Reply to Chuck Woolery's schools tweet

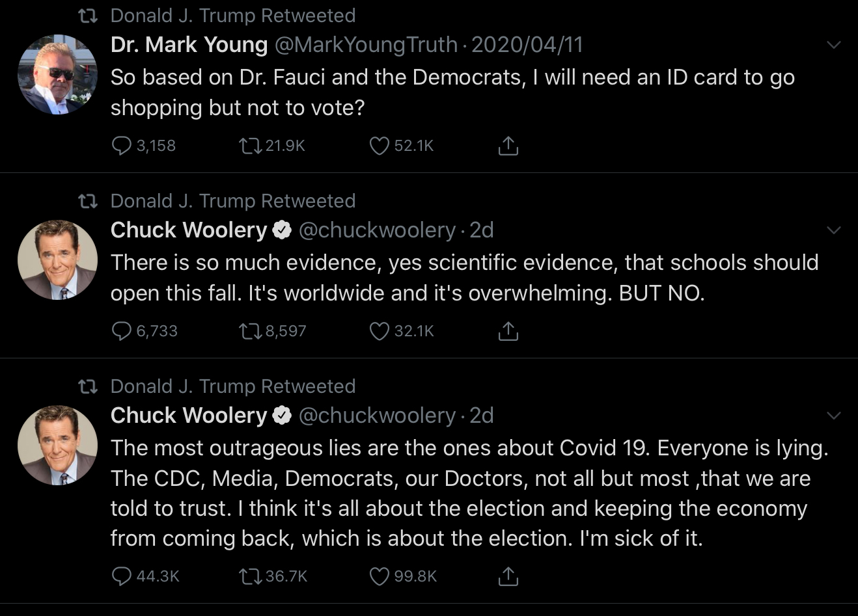(x=122, y=331)
